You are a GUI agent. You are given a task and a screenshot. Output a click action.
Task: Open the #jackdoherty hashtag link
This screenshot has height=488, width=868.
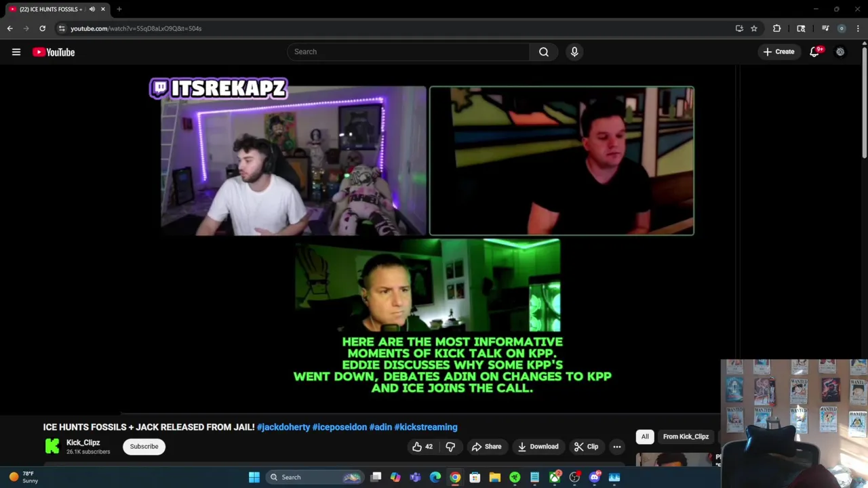click(283, 427)
